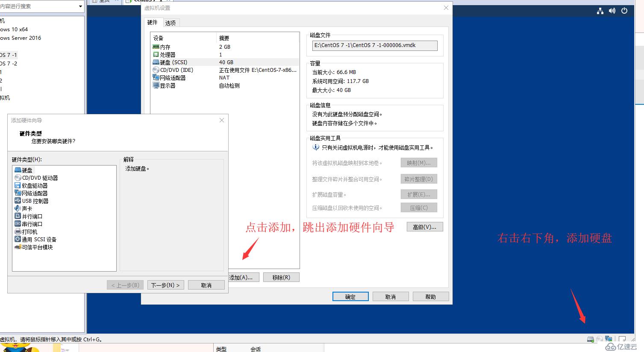Click the 设备 column header
The image size is (644, 352).
click(184, 38)
